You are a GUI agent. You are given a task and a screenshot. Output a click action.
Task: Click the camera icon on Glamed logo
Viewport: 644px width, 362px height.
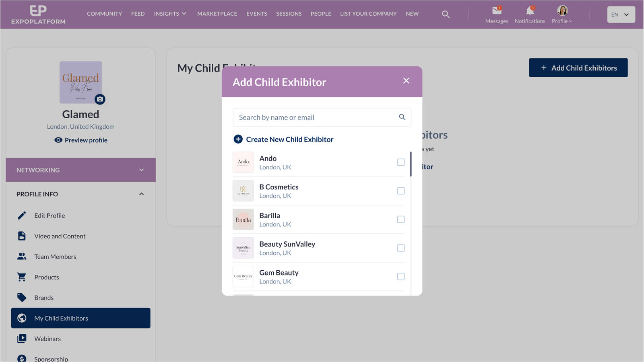pyautogui.click(x=100, y=99)
